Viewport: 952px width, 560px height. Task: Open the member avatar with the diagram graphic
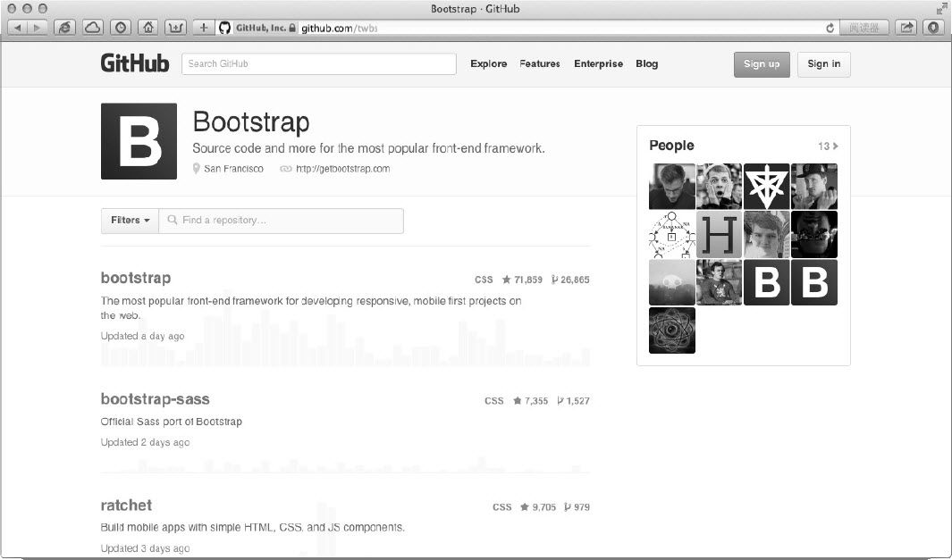672,234
